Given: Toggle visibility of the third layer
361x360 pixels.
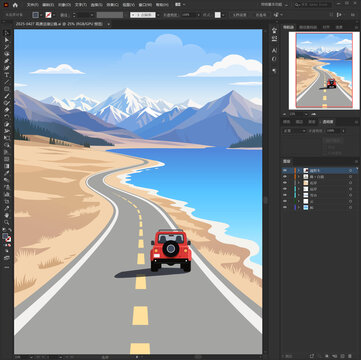Looking at the screenshot, I should click(285, 183).
